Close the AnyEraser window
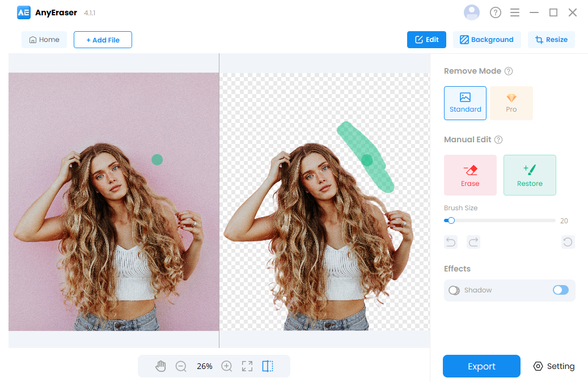The image size is (588, 382). [573, 12]
